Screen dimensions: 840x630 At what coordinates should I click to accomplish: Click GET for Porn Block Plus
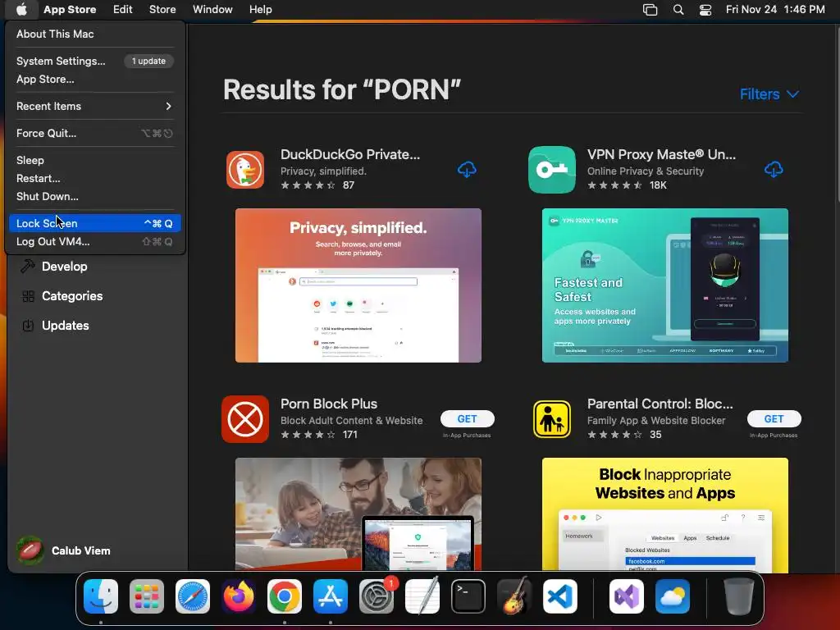467,419
